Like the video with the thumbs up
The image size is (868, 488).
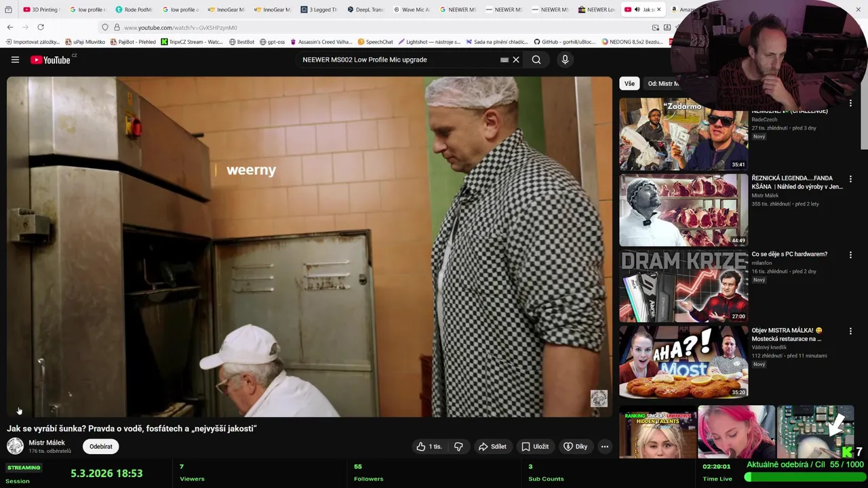[x=429, y=447]
